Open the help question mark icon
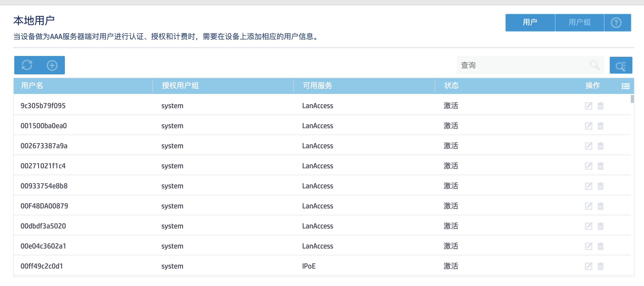 coord(616,23)
